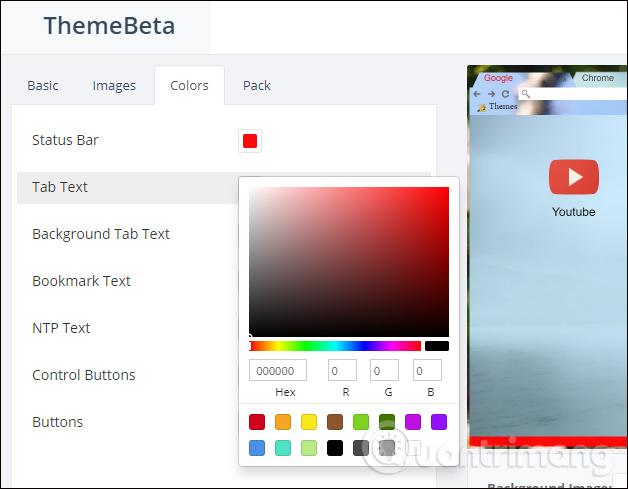The height and width of the screenshot is (489, 628).
Task: Pick the light green preset swatch
Action: (361, 422)
